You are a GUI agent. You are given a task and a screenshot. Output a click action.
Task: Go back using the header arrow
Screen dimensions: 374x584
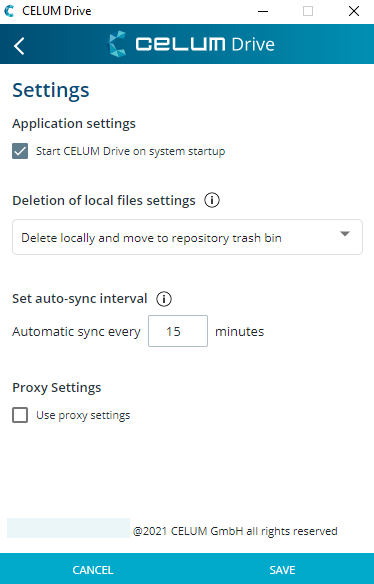click(x=19, y=45)
